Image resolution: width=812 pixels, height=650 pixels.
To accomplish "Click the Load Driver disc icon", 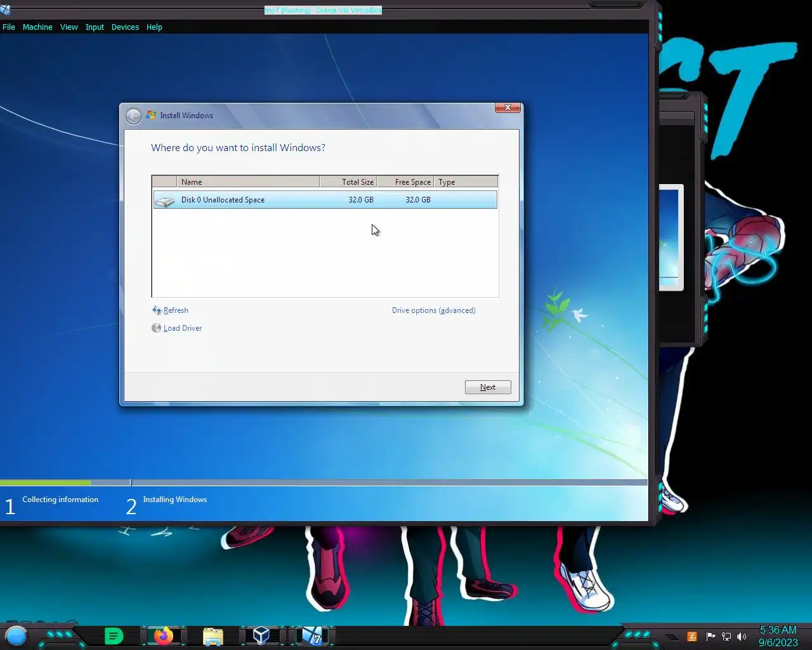I will tap(156, 328).
